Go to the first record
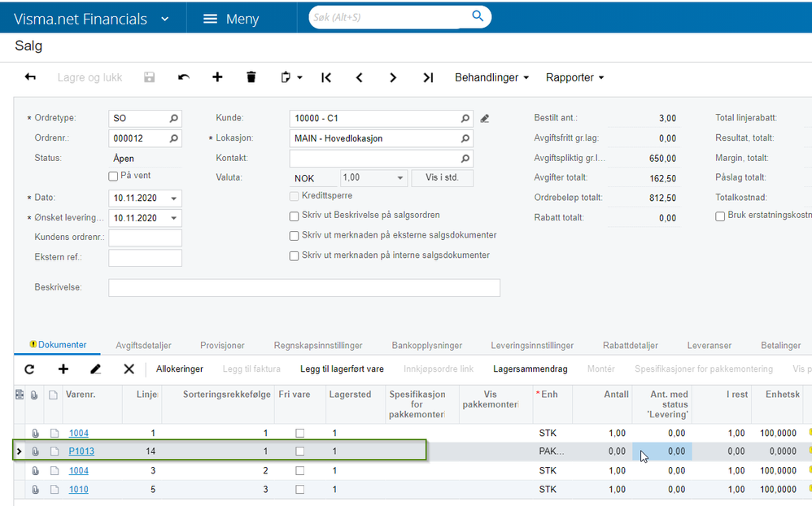Image resolution: width=812 pixels, height=506 pixels. [326, 77]
